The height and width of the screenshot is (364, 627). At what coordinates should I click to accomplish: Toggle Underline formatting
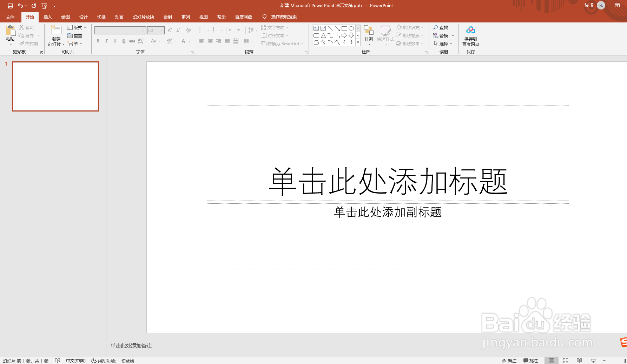click(115, 41)
